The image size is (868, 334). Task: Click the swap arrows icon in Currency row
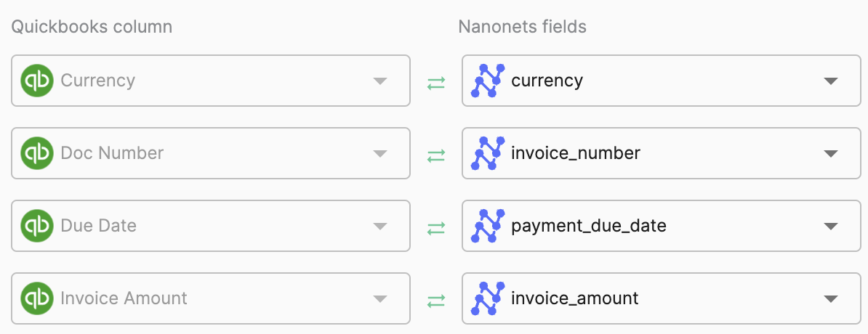click(x=435, y=83)
